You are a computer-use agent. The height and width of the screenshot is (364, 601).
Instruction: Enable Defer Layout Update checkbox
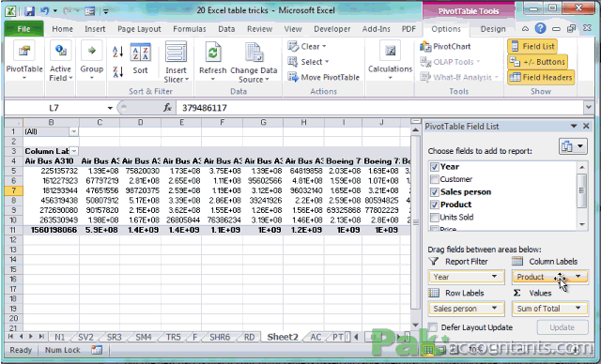432,327
